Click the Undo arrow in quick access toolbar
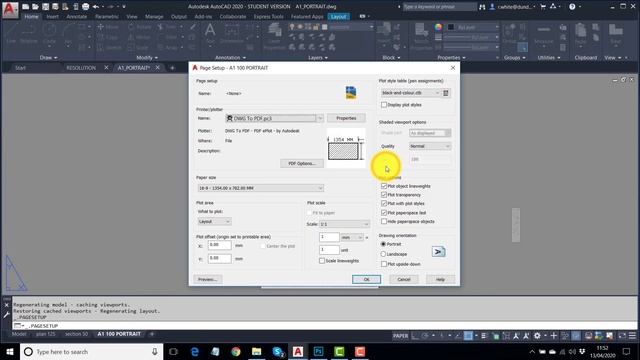Screen dimensions: 640x360 tap(96, 7)
